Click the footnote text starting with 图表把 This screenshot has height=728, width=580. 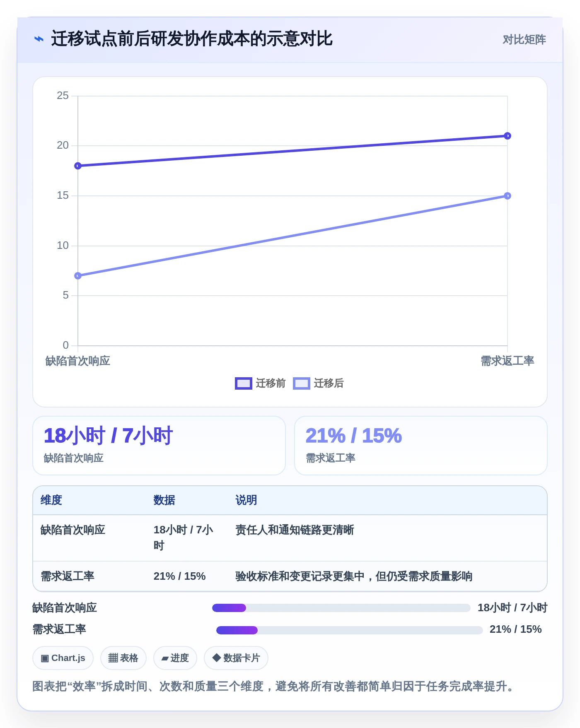pyautogui.click(x=273, y=687)
